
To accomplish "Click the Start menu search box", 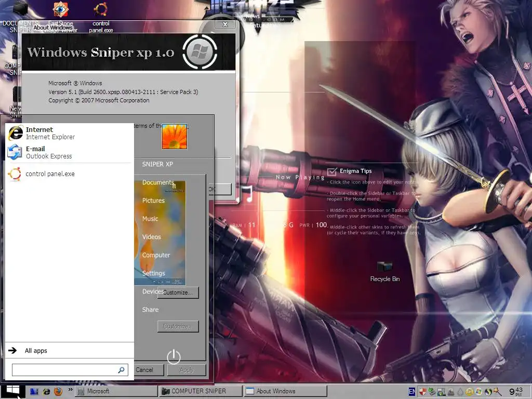I will point(70,370).
